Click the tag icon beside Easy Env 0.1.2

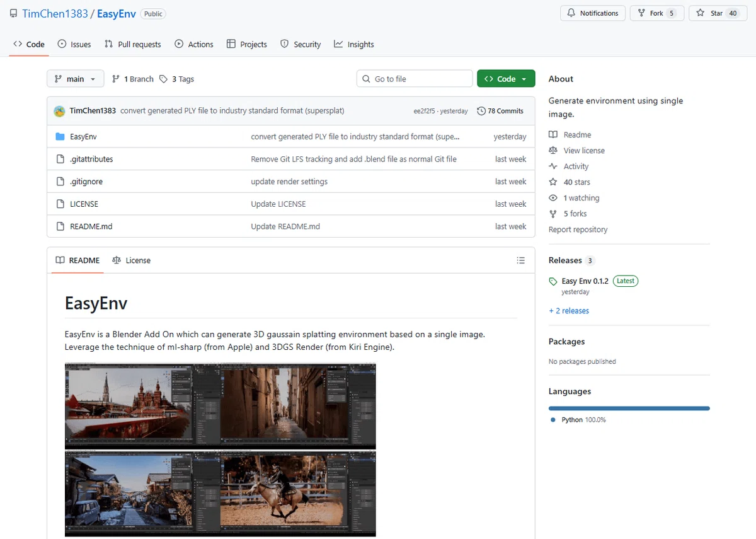point(553,281)
